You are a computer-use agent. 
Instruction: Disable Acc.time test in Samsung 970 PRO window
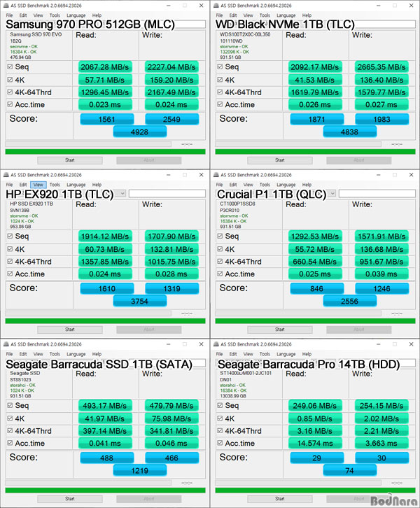10,104
